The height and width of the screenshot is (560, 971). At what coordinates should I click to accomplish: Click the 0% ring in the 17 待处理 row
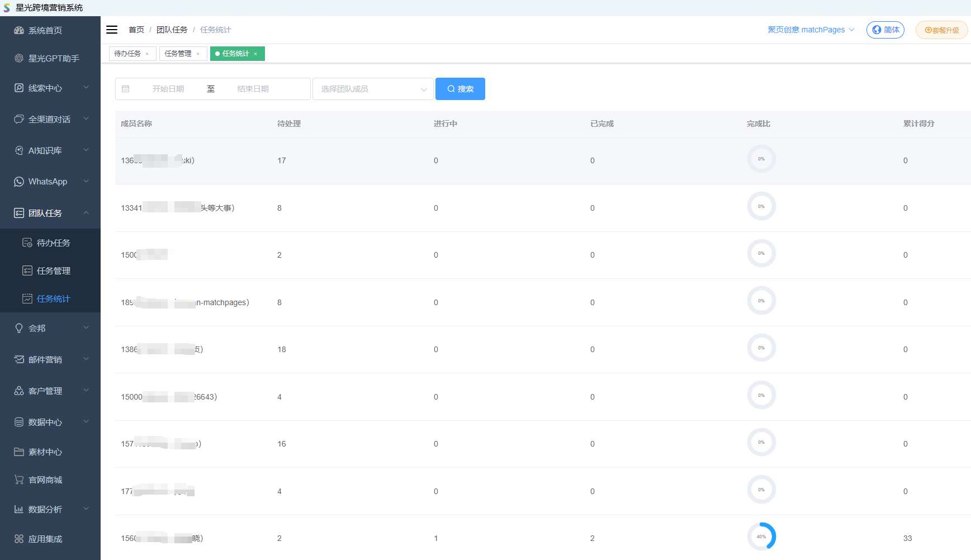click(761, 159)
